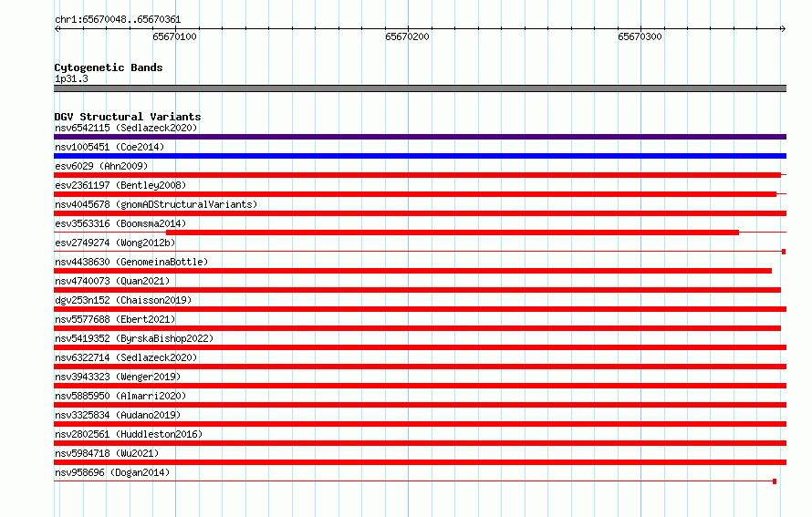Open nsv958696 (Dogan2014) label
This screenshot has height=517, width=812.
tap(112, 472)
